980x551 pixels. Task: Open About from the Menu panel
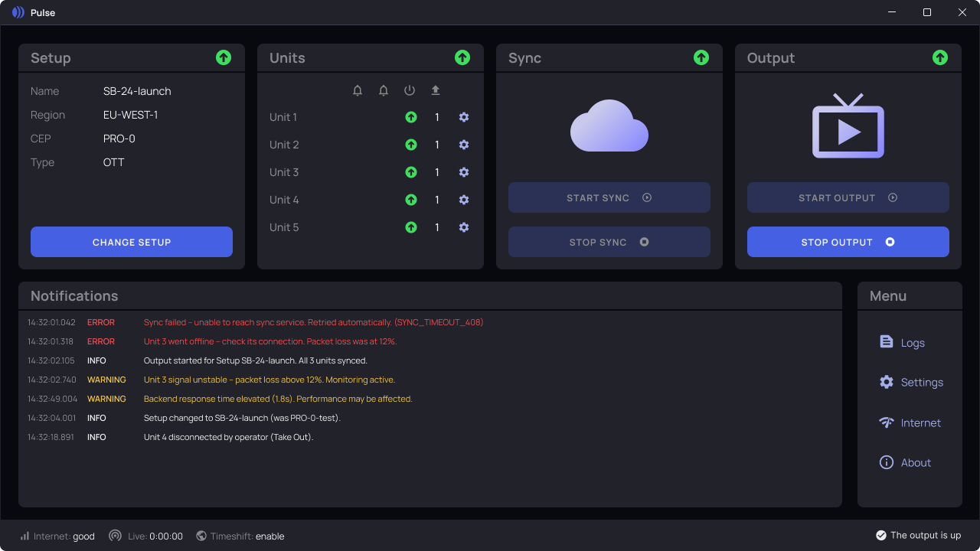(x=906, y=462)
